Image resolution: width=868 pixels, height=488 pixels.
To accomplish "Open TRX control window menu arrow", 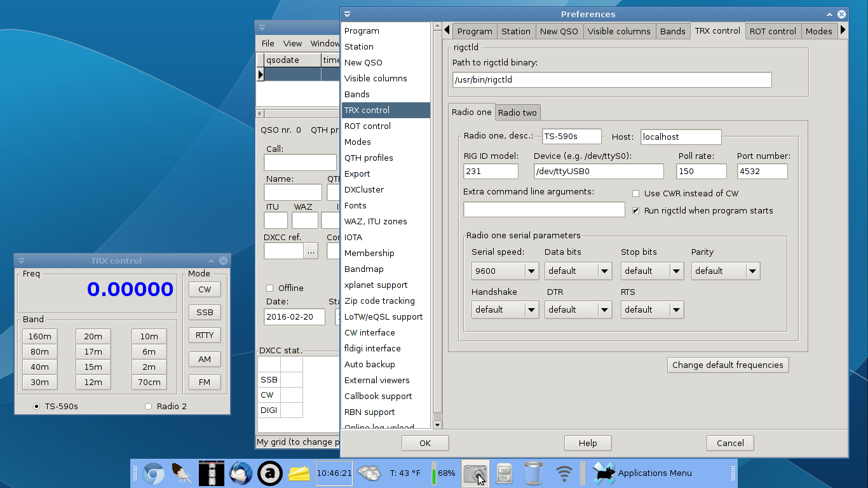I will [21, 261].
